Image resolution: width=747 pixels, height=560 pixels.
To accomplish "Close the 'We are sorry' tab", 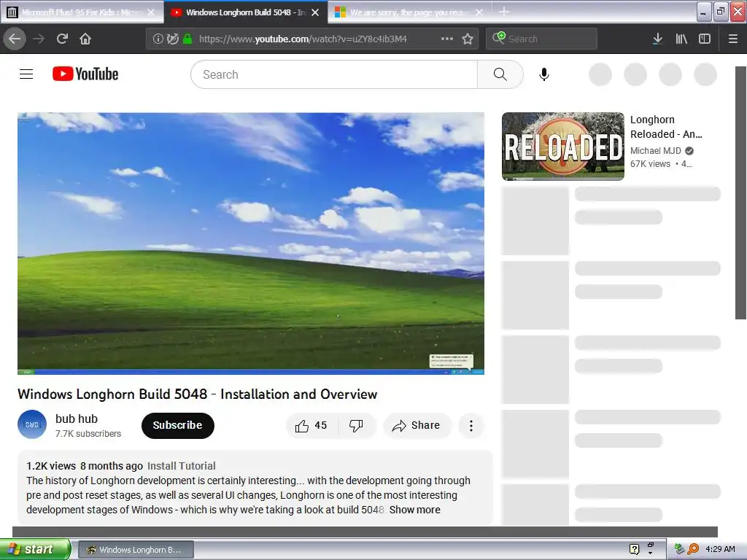I will tap(480, 12).
